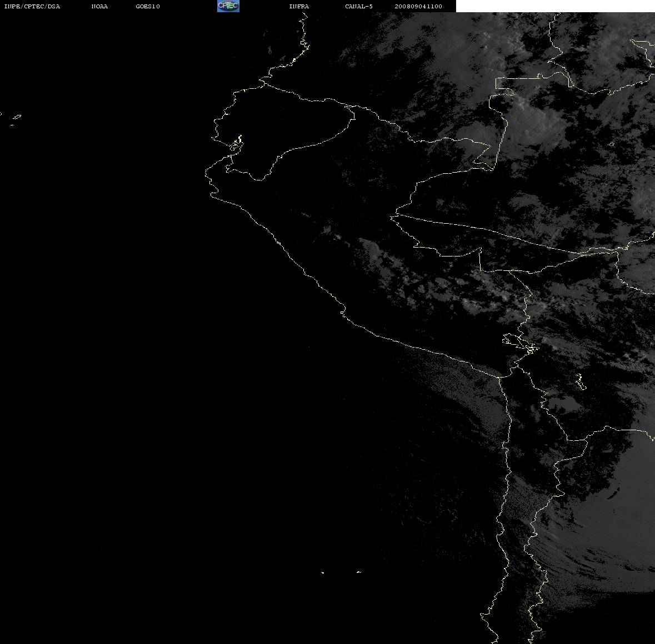Click the 200809041100 timestamp text

click(x=418, y=6)
